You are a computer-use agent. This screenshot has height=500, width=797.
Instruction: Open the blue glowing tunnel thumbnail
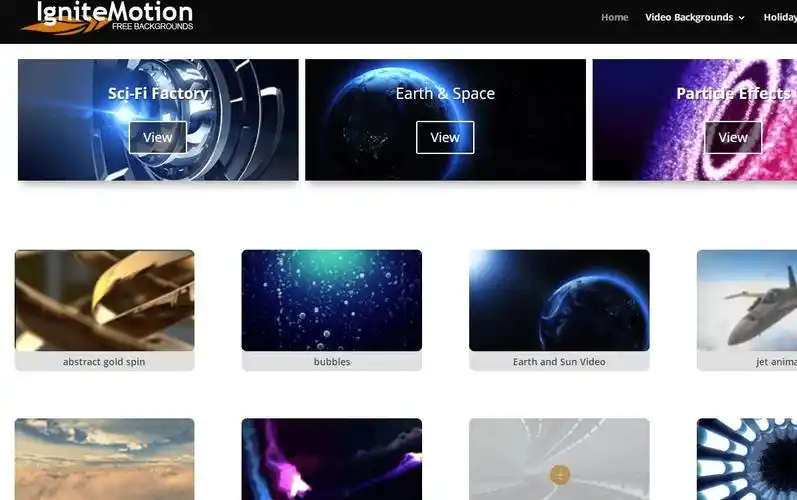pos(746,460)
